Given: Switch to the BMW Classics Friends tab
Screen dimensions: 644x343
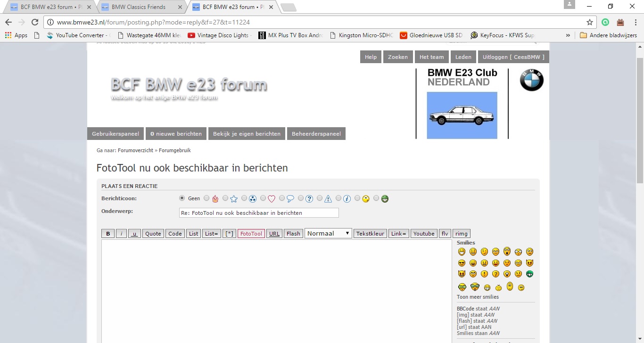Looking at the screenshot, I should tap(141, 7).
